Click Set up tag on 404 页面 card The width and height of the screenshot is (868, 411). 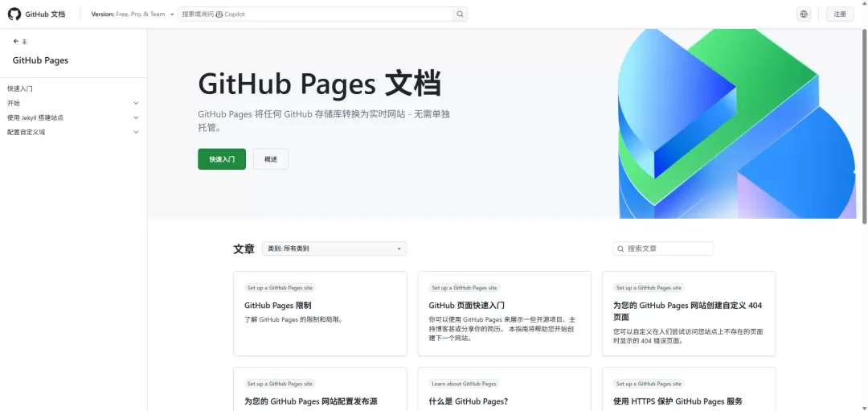(x=649, y=287)
